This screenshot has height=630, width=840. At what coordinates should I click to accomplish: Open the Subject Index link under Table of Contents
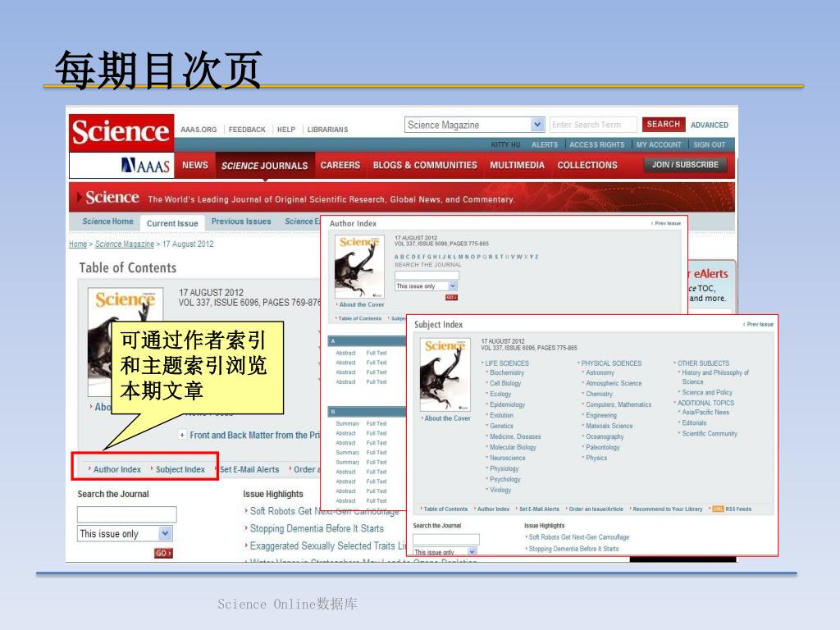pyautogui.click(x=180, y=469)
